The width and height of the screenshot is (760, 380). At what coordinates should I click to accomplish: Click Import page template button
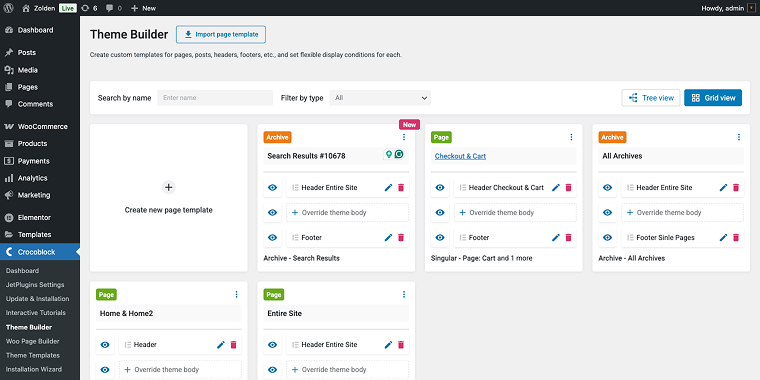[x=221, y=34]
